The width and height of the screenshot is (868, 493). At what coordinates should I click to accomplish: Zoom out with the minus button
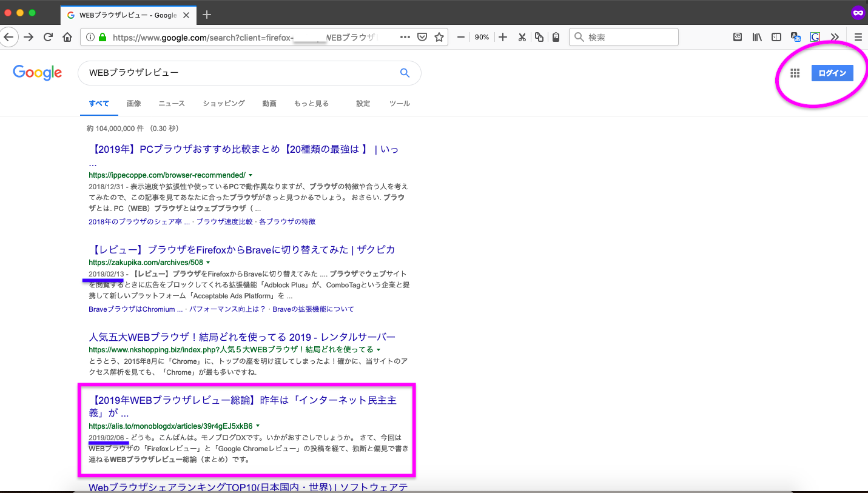[x=461, y=37]
